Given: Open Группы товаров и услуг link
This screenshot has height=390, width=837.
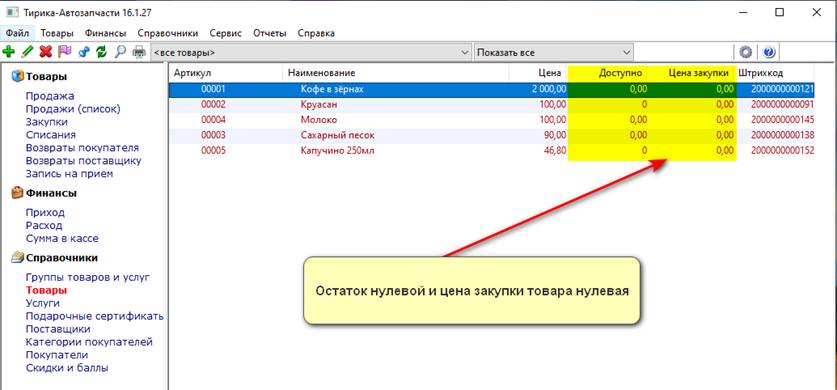Looking at the screenshot, I should pos(88,277).
